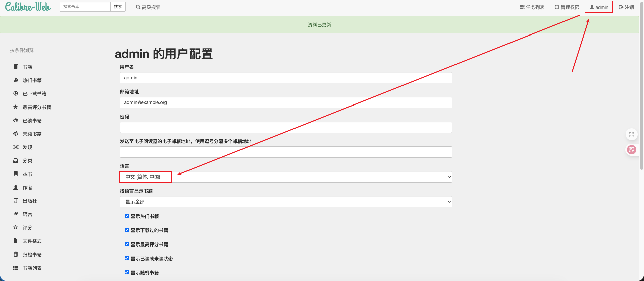Screen dimensions: 644x281
Task: Expand the 按语言显示书籍 dropdown
Action: tap(286, 202)
